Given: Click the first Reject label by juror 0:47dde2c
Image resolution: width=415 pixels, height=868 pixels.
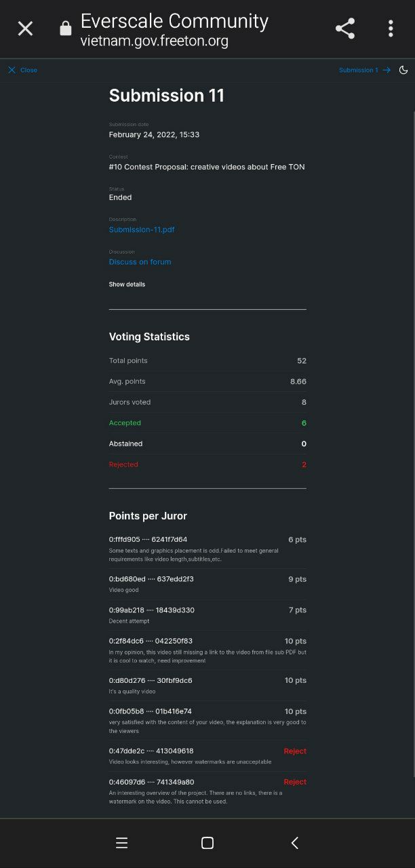Looking at the screenshot, I should [x=295, y=751].
